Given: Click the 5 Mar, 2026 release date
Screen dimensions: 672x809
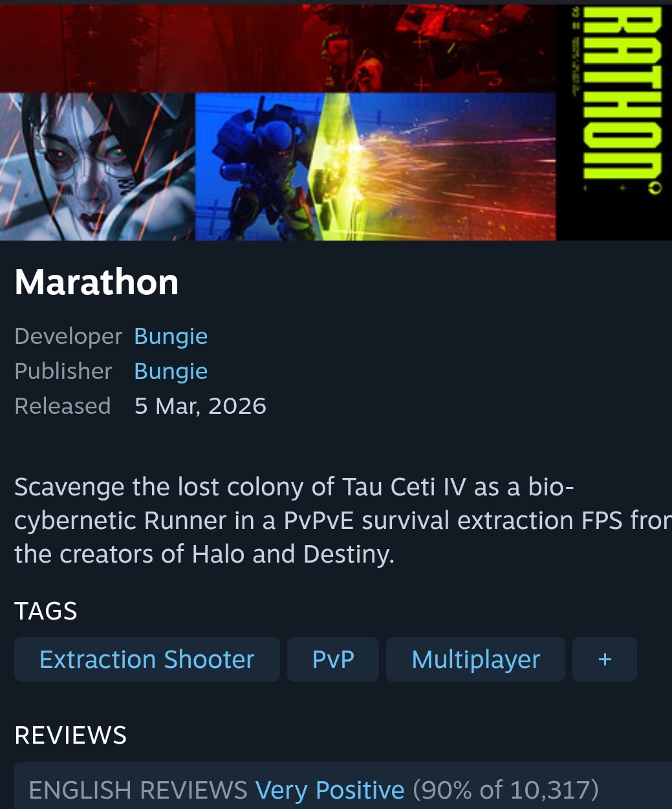Looking at the screenshot, I should point(201,406).
